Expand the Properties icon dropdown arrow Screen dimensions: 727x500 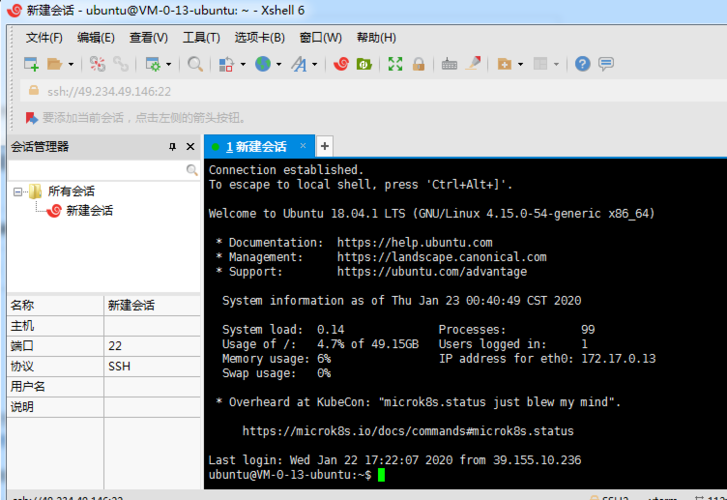click(x=168, y=64)
